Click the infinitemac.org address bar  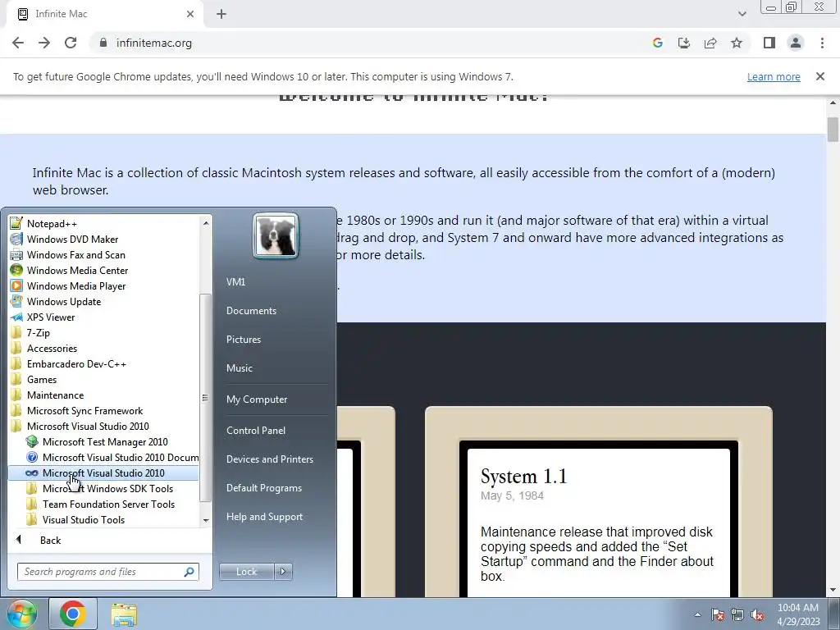tap(370, 43)
